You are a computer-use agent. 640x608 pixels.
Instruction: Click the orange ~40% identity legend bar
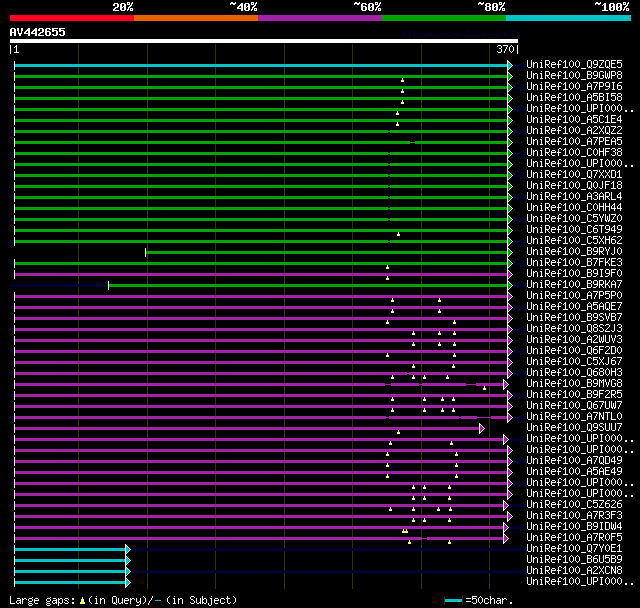(196, 18)
